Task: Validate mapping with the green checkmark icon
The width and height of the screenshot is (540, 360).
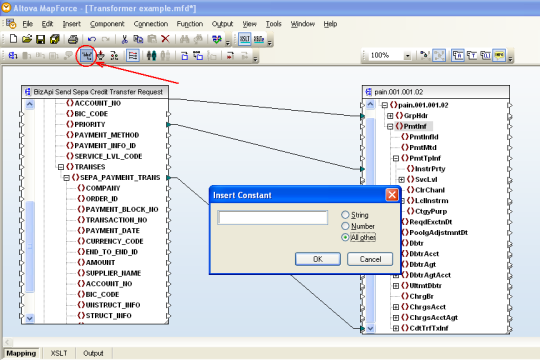Action: [x=217, y=39]
